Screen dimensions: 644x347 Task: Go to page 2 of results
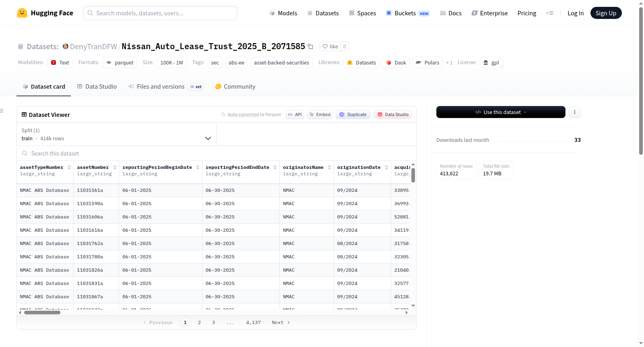point(199,322)
